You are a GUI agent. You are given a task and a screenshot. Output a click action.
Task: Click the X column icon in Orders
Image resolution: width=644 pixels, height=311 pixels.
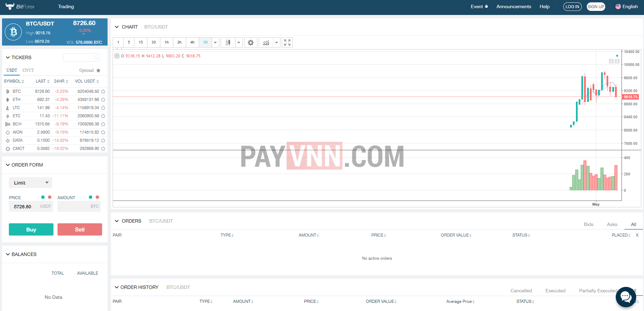[637, 235]
